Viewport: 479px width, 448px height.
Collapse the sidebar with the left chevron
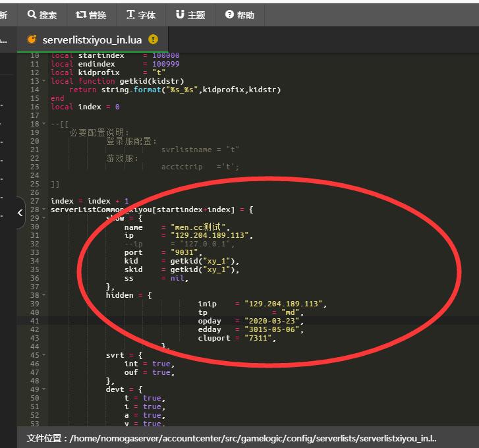pos(20,213)
